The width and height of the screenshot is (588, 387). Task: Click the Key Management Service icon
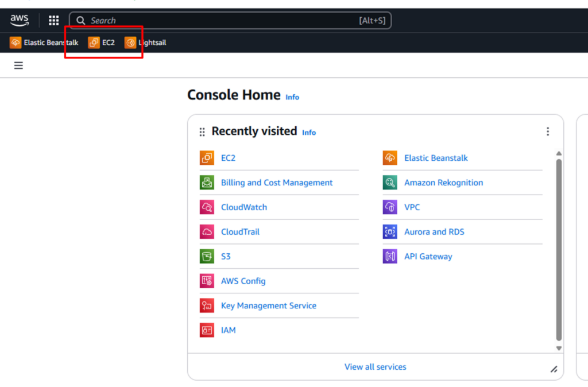(x=207, y=305)
